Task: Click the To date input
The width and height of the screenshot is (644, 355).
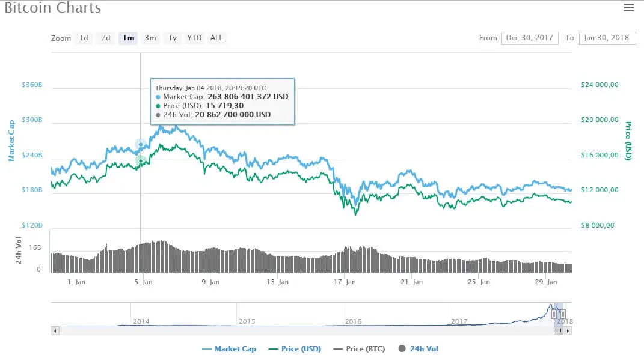Action: (607, 38)
